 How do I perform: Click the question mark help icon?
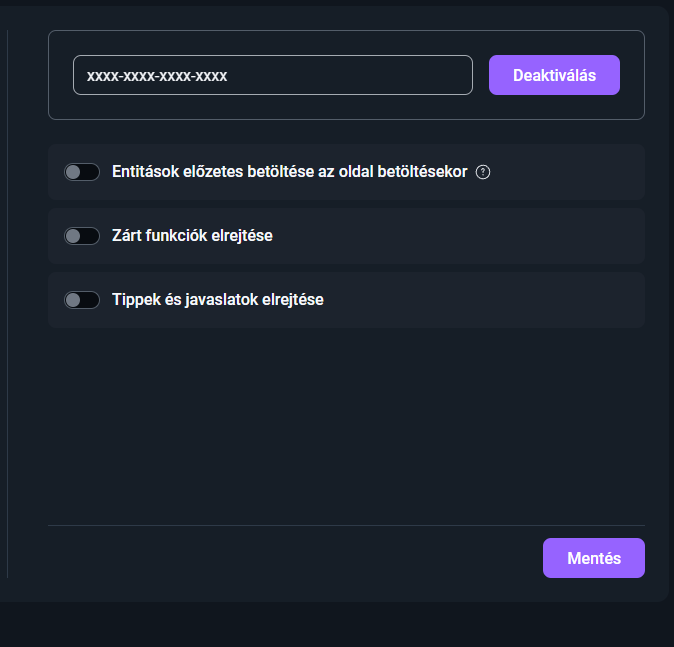[x=484, y=172]
